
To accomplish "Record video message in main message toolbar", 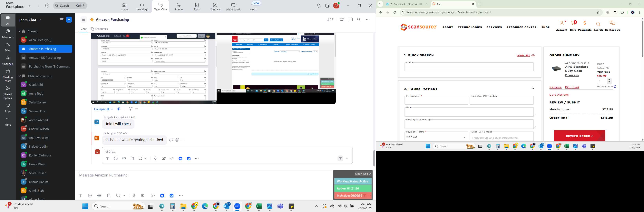I will tap(143, 196).
